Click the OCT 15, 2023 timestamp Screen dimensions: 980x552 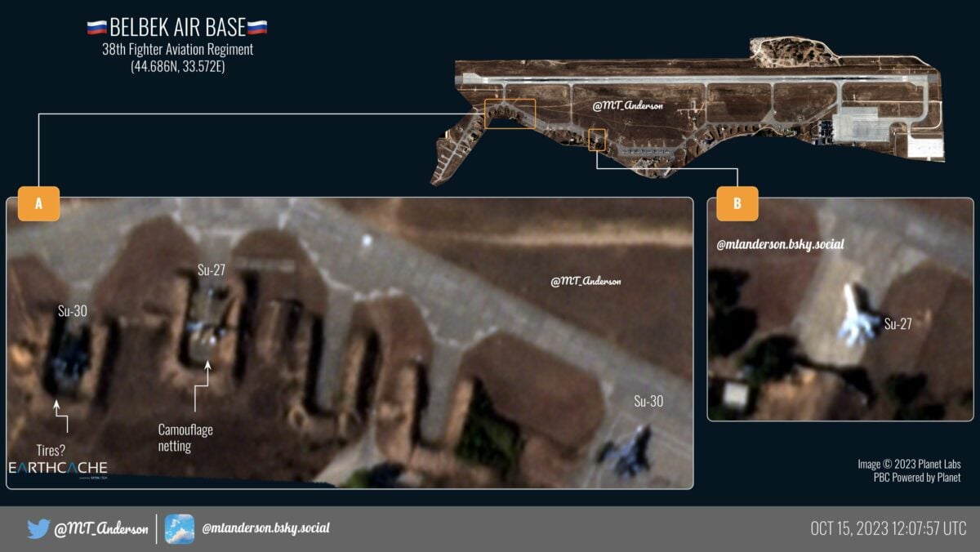pyautogui.click(x=888, y=528)
